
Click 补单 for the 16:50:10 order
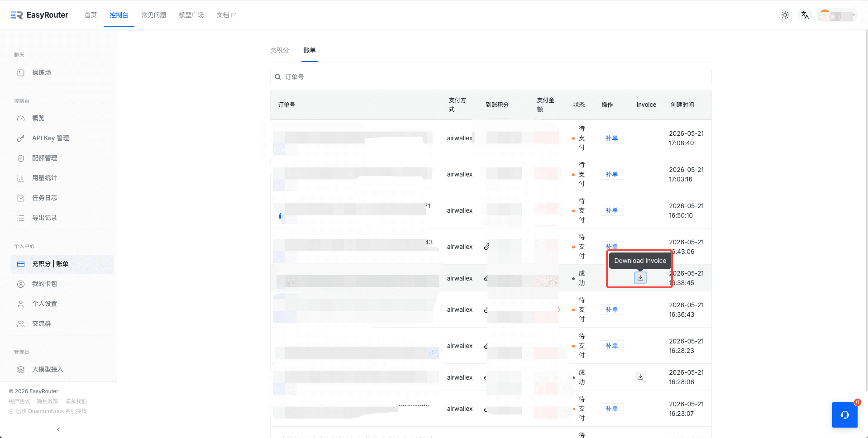point(612,210)
